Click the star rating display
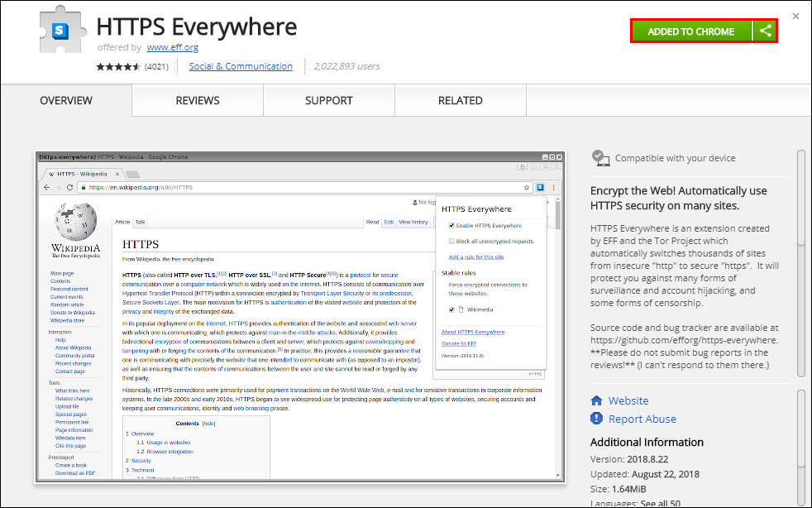 click(x=118, y=66)
